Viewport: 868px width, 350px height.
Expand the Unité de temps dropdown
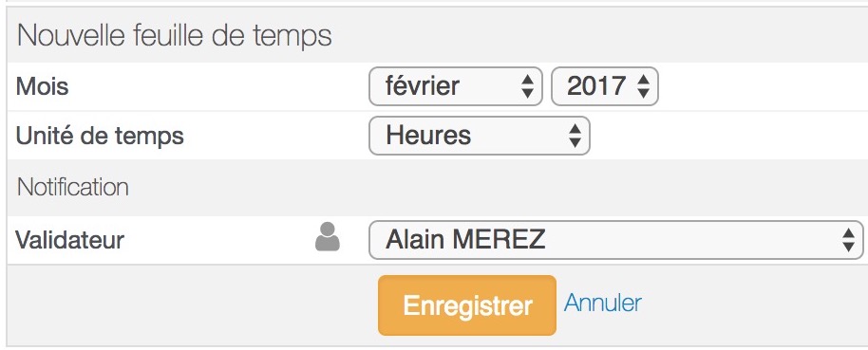pyautogui.click(x=480, y=136)
